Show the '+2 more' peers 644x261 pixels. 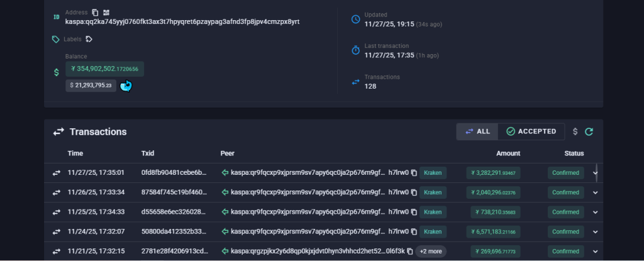point(431,252)
